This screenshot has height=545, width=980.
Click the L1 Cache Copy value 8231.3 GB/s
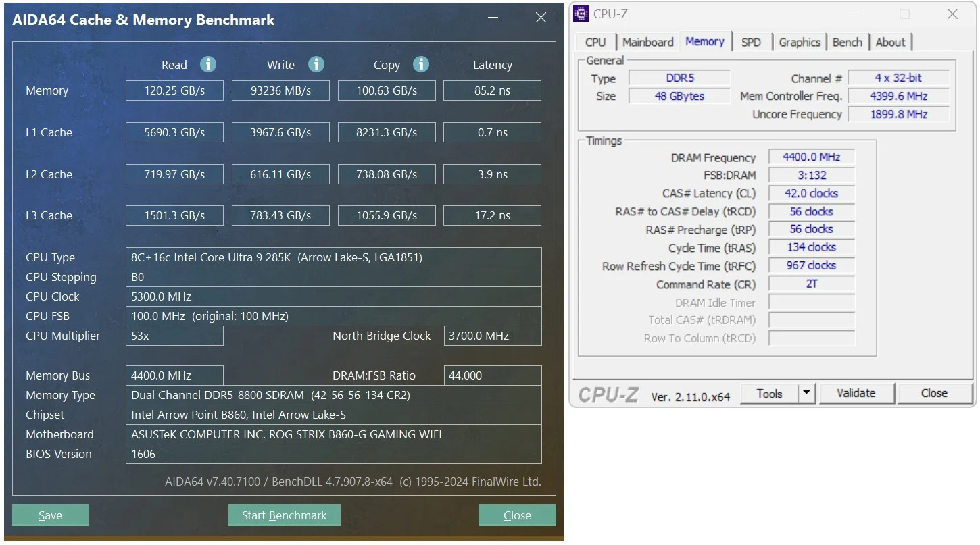387,132
